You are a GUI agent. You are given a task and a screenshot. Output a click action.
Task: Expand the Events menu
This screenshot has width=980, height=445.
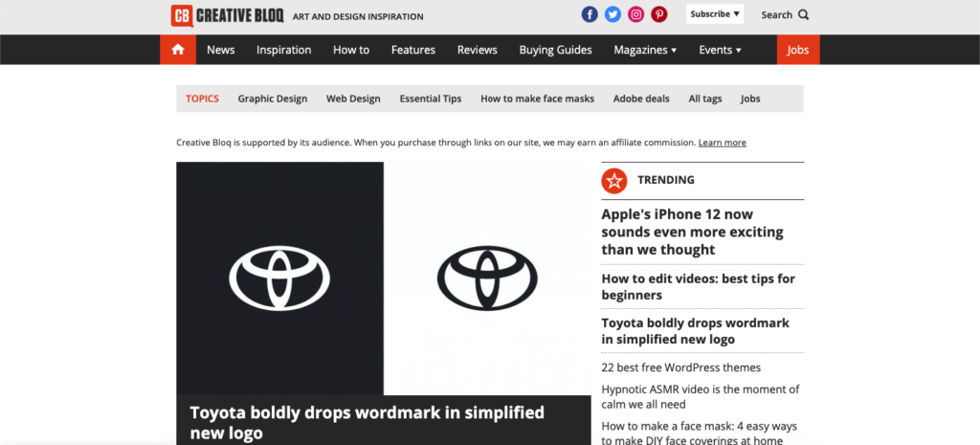pyautogui.click(x=720, y=50)
